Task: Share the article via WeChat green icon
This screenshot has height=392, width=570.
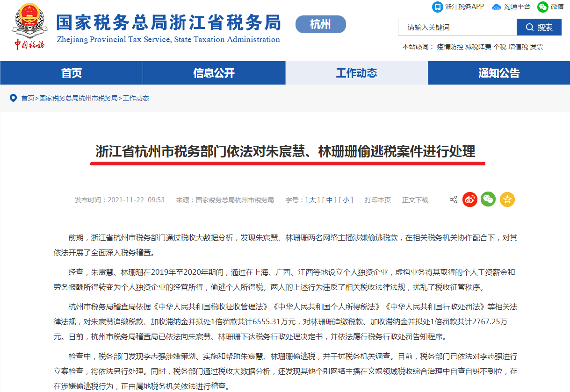Action: [x=488, y=200]
